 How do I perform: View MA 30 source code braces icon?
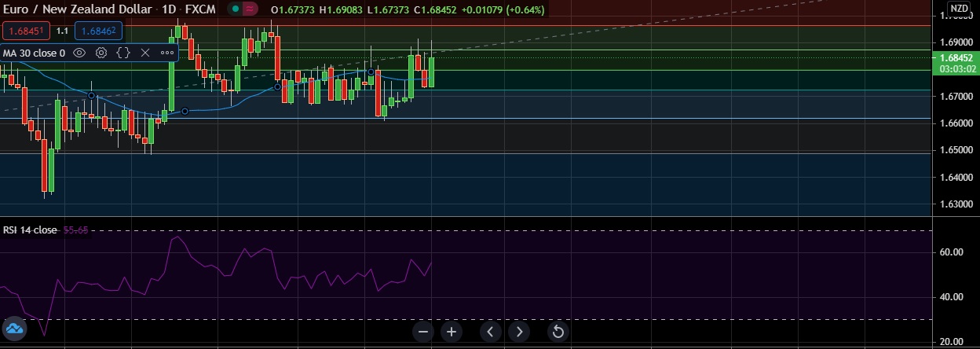click(123, 53)
